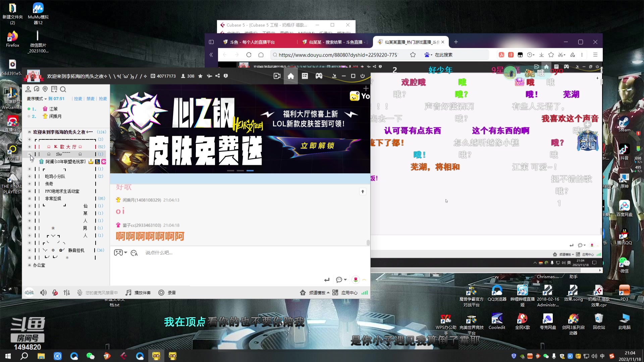Click the power icon in YY header
644x362 pixels.
[x=363, y=76]
